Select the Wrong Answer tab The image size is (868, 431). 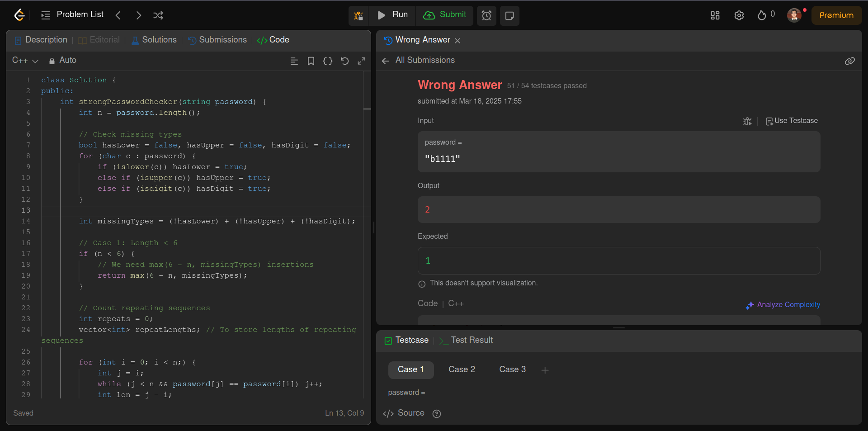coord(417,40)
